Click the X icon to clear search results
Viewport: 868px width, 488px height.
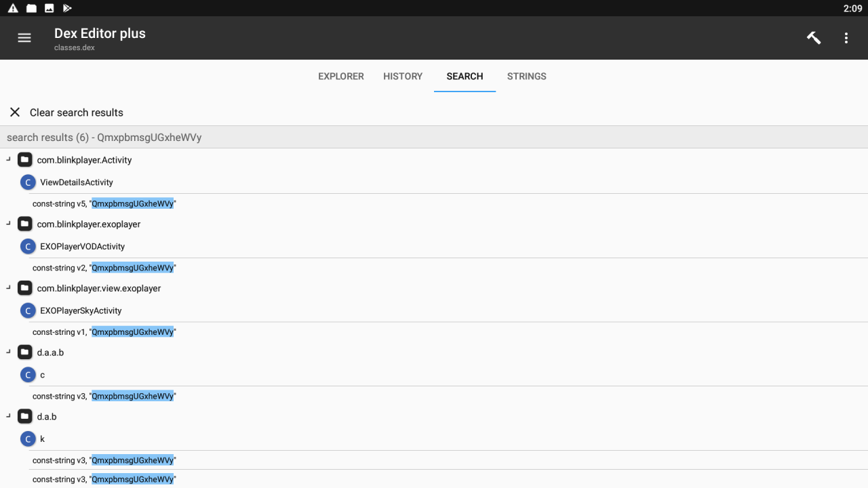[x=15, y=113]
